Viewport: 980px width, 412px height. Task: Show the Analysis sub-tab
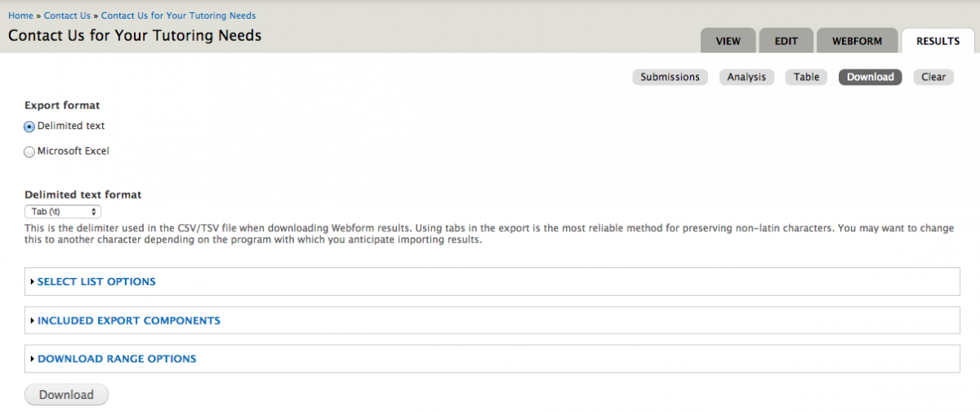tap(746, 77)
